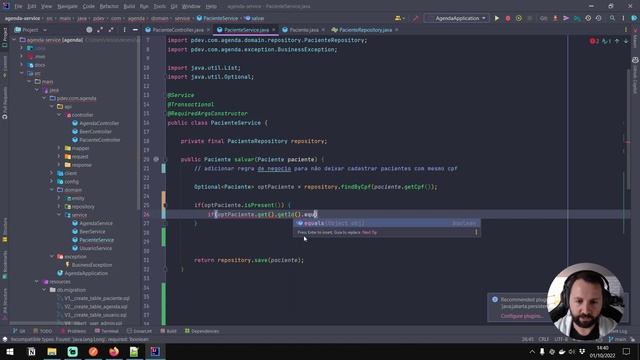Expand the mapper package node

tap(59, 148)
